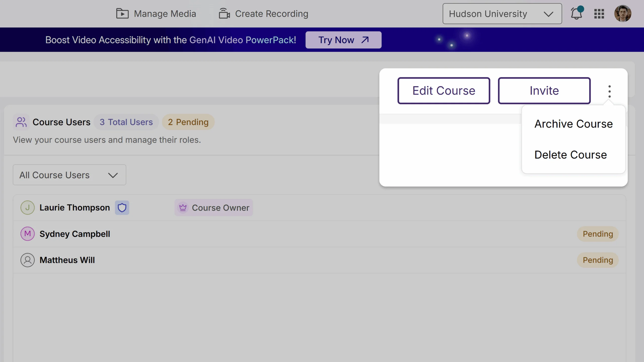Open your profile picture menu
This screenshot has width=644, height=362.
pyautogui.click(x=623, y=14)
